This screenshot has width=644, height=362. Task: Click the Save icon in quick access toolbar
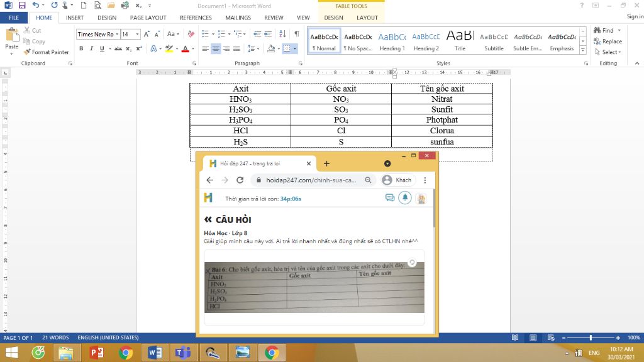[22, 5]
